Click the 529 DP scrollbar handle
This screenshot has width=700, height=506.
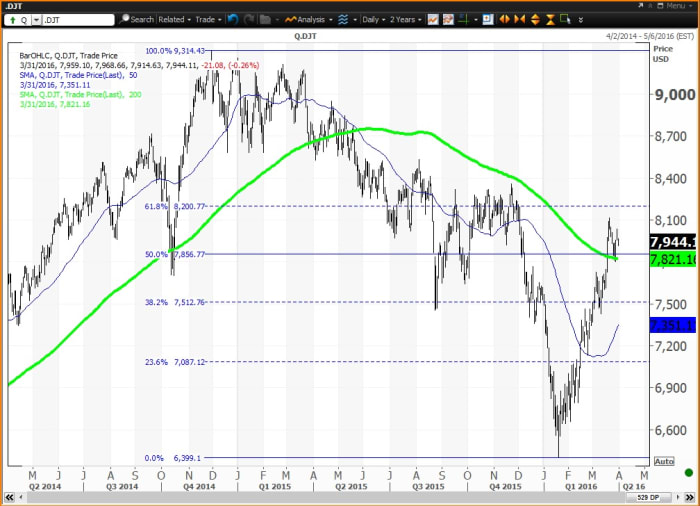coord(649,497)
